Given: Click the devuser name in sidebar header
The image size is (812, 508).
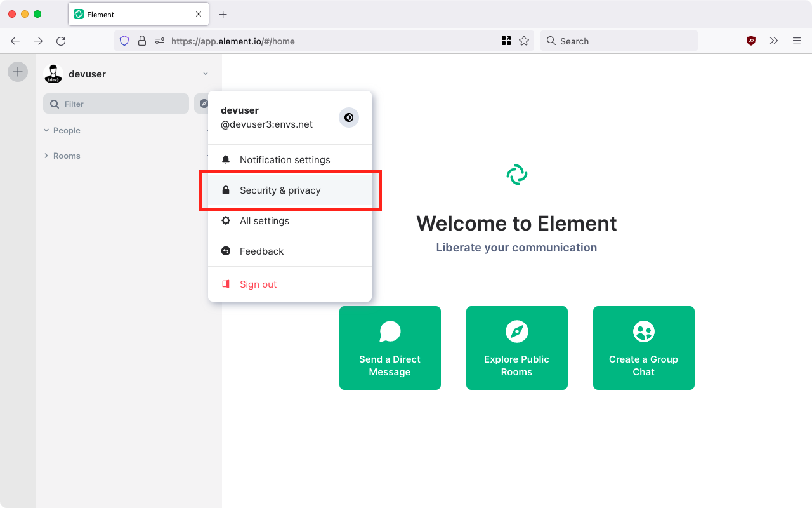Looking at the screenshot, I should coord(87,74).
